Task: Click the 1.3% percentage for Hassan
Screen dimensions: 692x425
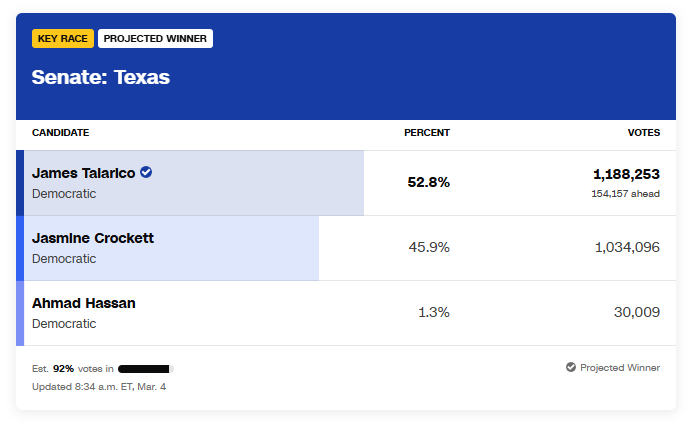Action: tap(433, 312)
